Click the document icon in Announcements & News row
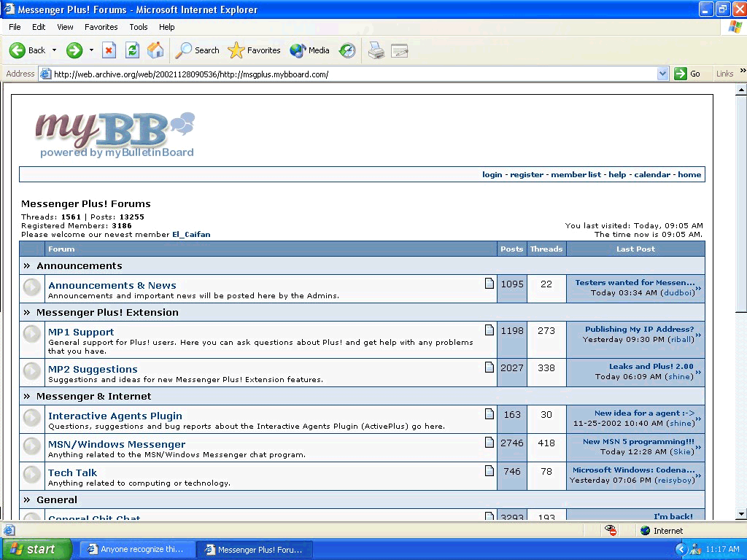Screen dimensions: 747x560 (489, 284)
